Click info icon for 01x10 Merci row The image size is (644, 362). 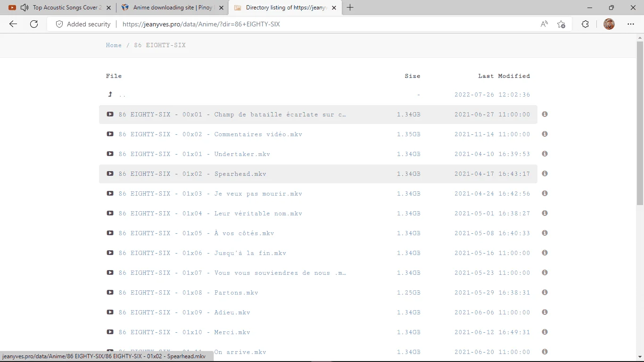click(x=545, y=332)
